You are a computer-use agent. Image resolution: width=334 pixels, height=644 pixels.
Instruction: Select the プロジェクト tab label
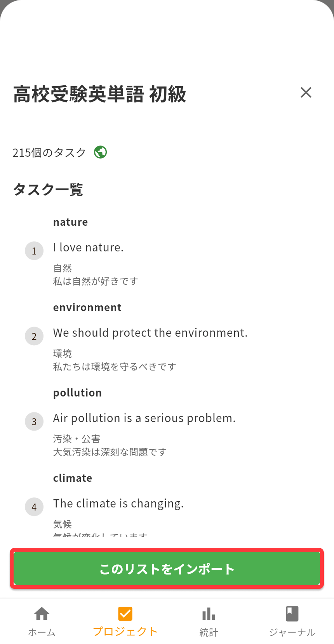125,632
